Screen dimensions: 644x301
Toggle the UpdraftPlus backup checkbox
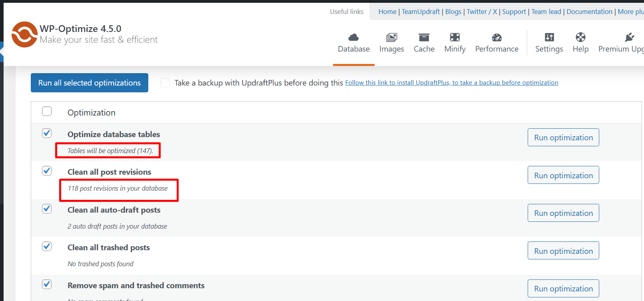[165, 83]
